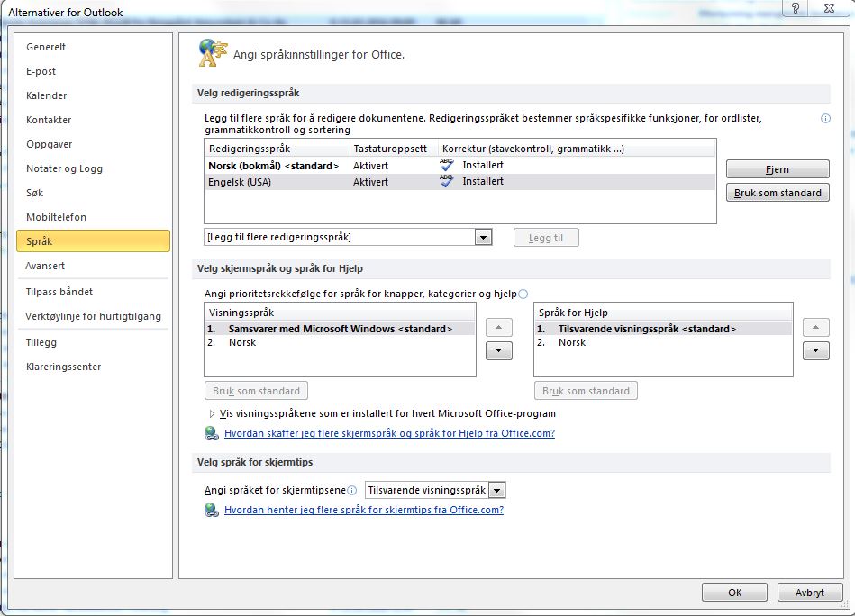Move display language down with arrow button

pos(498,350)
